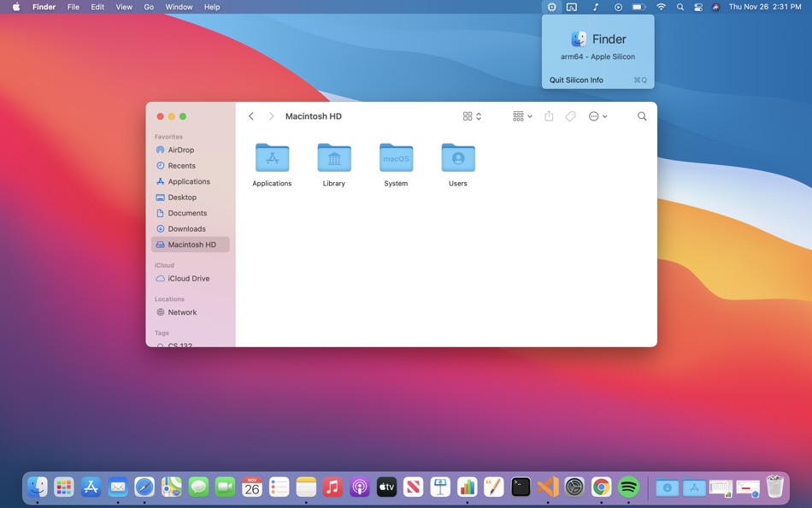Open Launchpad from the Dock
This screenshot has width=812, height=508.
(64, 487)
